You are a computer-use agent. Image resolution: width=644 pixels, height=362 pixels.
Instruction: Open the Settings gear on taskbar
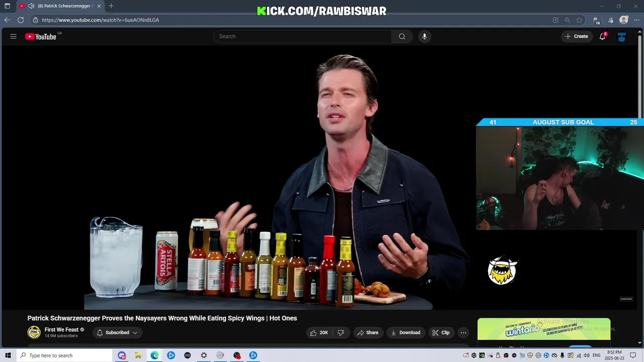(204, 355)
